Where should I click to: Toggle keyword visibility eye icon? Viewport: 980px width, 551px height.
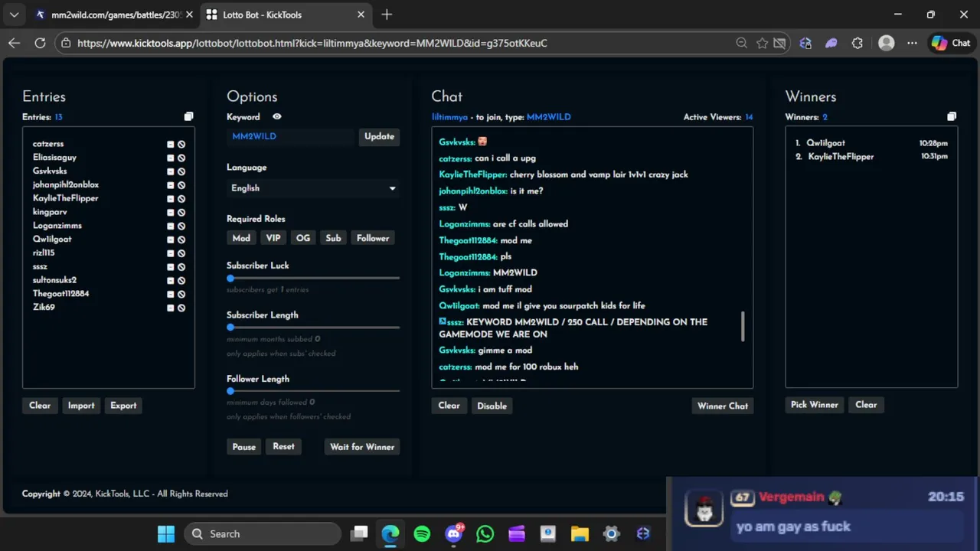[x=277, y=117]
